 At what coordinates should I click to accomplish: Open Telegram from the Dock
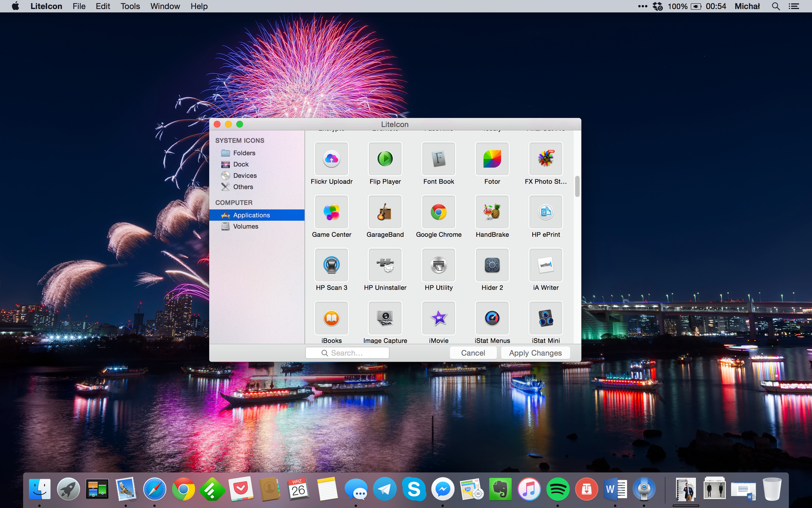pyautogui.click(x=385, y=490)
